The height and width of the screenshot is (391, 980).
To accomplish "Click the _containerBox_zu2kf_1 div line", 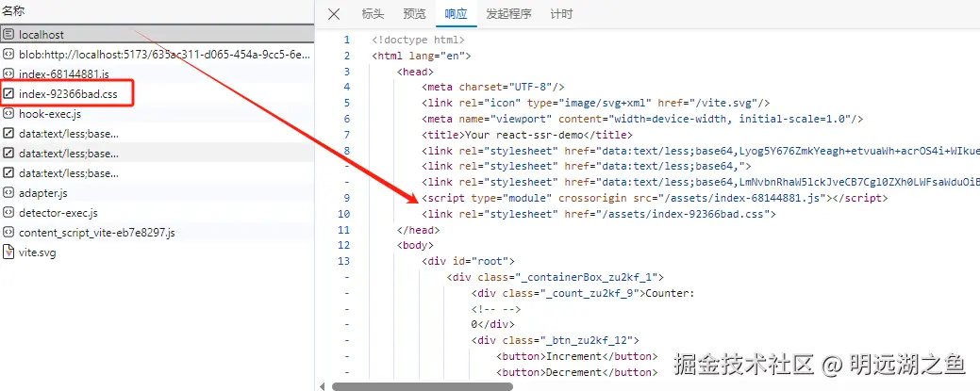I will [x=555, y=277].
